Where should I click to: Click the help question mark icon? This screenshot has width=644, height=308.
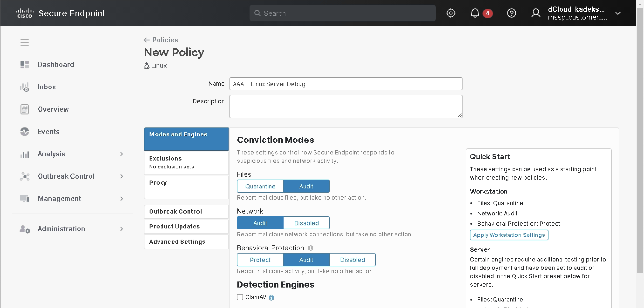511,13
